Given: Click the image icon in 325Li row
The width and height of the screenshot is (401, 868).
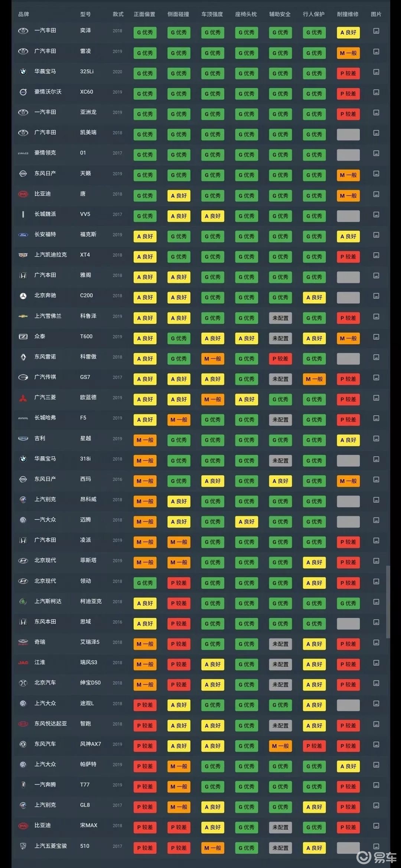Looking at the screenshot, I should click(376, 72).
